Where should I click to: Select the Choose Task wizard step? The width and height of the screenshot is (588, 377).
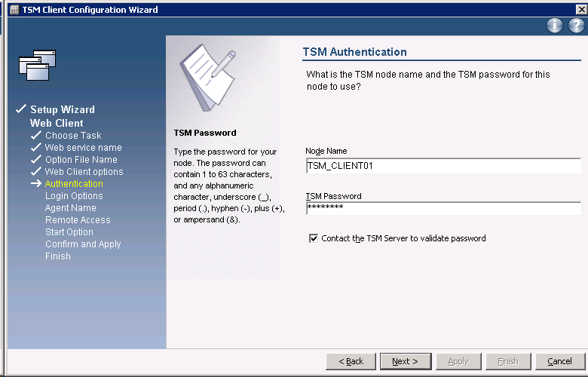(x=72, y=136)
